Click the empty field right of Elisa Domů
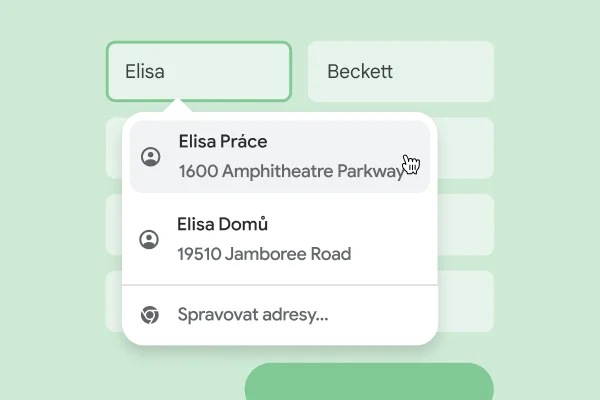Screen dimensions: 600x400 tap(466, 224)
